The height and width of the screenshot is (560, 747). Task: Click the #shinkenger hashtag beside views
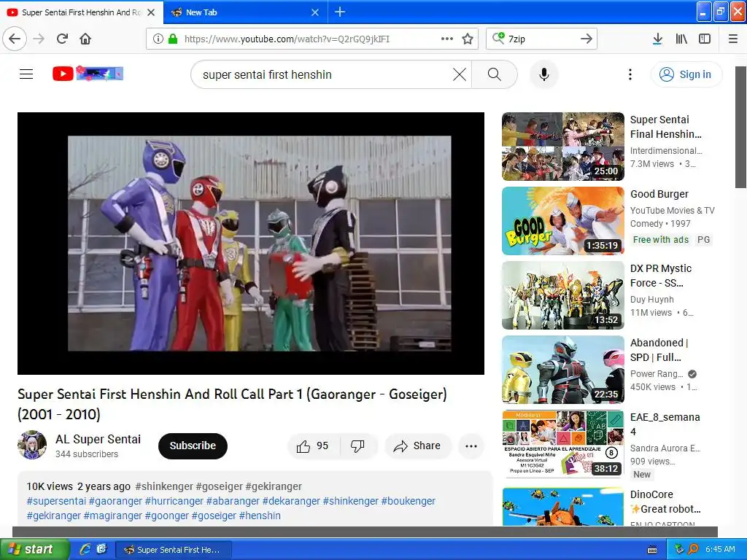(x=164, y=486)
